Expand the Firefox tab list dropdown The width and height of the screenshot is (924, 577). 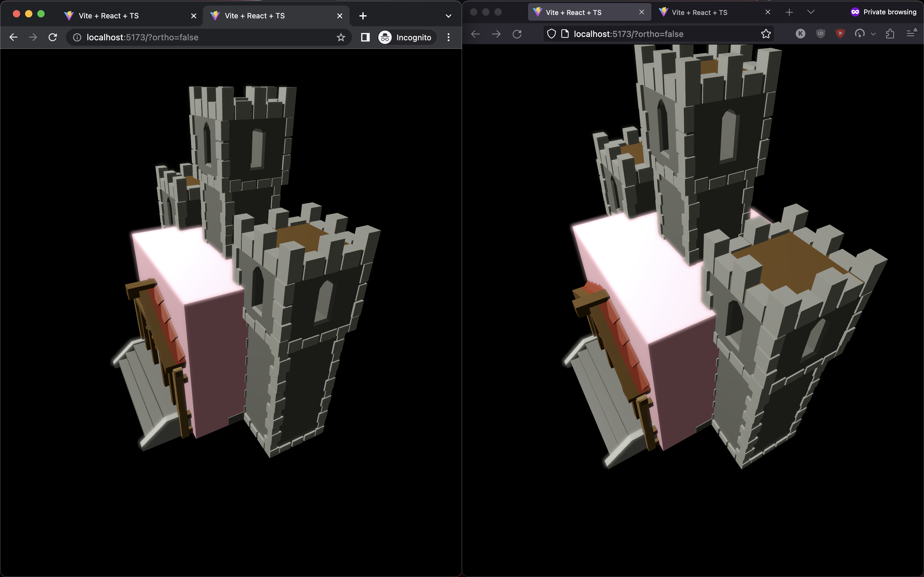(x=811, y=12)
